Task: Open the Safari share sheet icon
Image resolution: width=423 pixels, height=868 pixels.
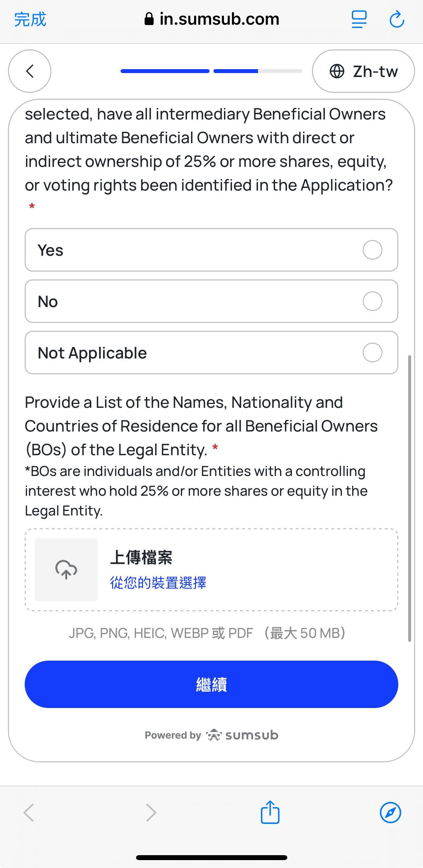Action: point(270,812)
